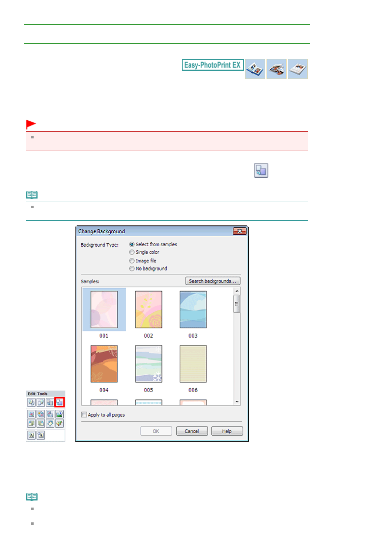Image resolution: width=392 pixels, height=555 pixels.
Task: Click the grayed OK button
Action: coord(156,431)
